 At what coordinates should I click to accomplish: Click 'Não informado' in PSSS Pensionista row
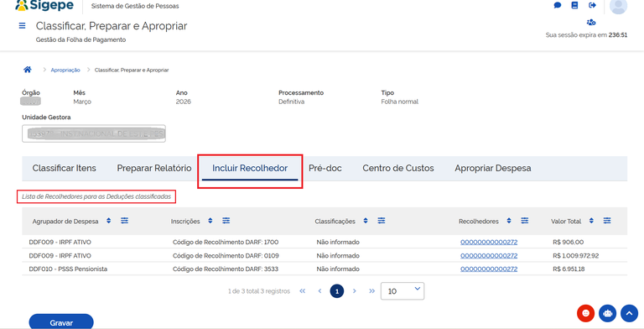coord(338,269)
